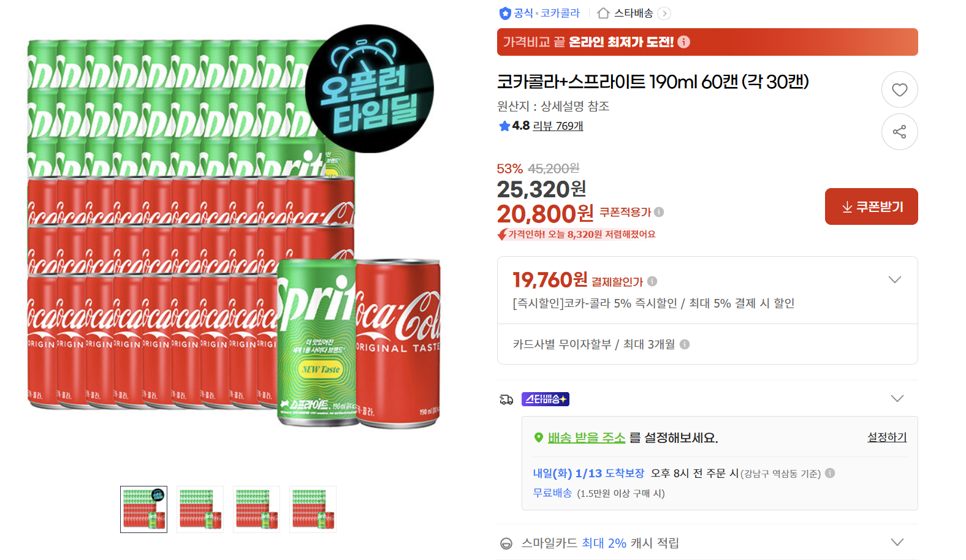Click the info icon next to 쿠폰적용가
This screenshot has height=560, width=966.
[660, 212]
